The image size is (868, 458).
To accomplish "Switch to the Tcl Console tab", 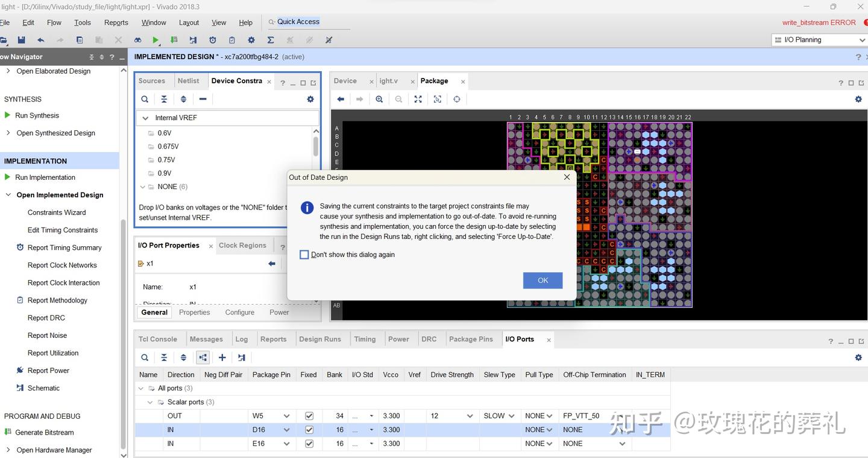I will click(157, 339).
